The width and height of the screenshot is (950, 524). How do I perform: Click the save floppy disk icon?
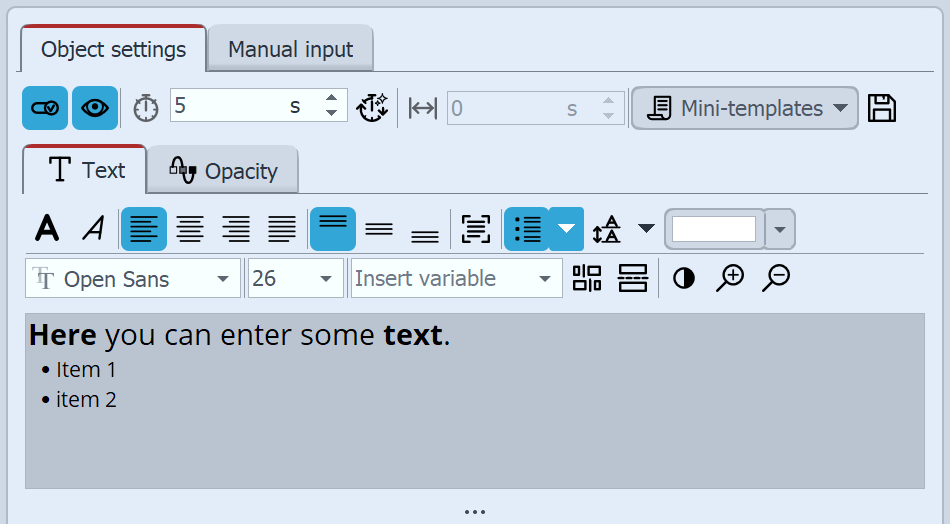[x=881, y=108]
